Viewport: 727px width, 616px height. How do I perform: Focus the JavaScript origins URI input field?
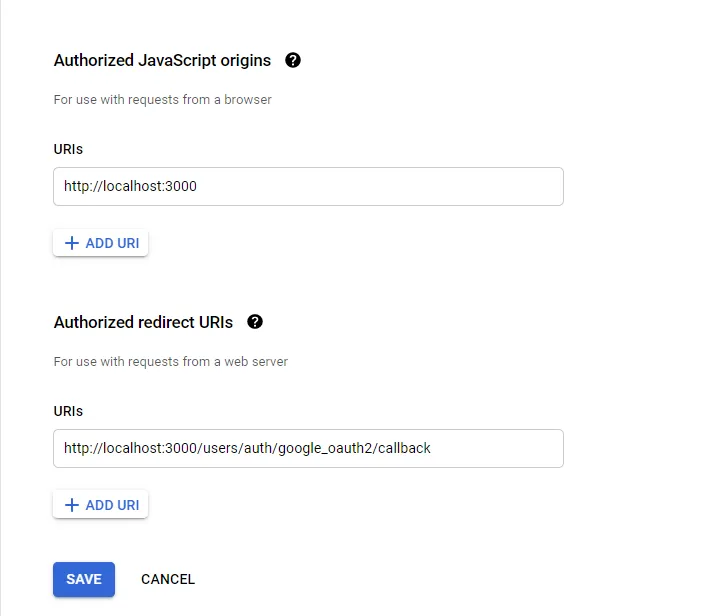click(308, 187)
